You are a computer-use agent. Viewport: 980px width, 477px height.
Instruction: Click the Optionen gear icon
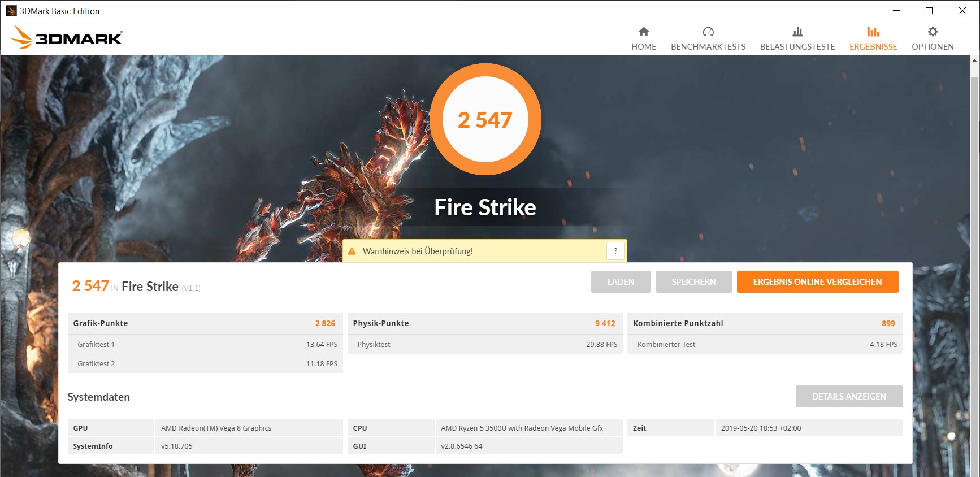point(933,32)
